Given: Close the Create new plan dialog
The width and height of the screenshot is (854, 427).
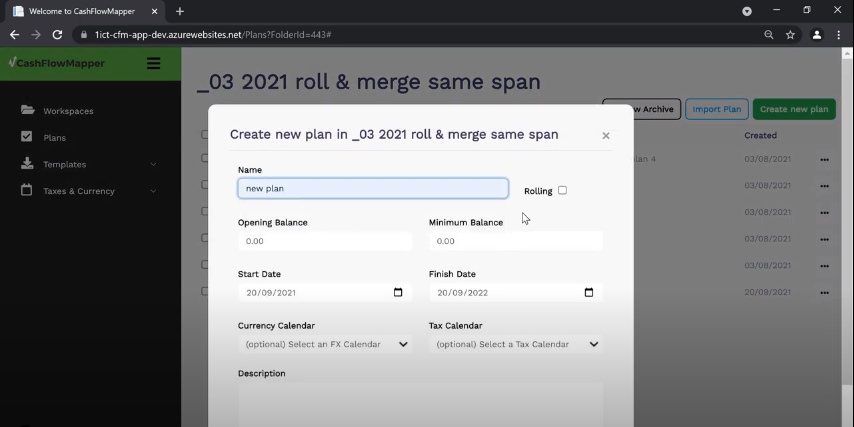Looking at the screenshot, I should (606, 136).
